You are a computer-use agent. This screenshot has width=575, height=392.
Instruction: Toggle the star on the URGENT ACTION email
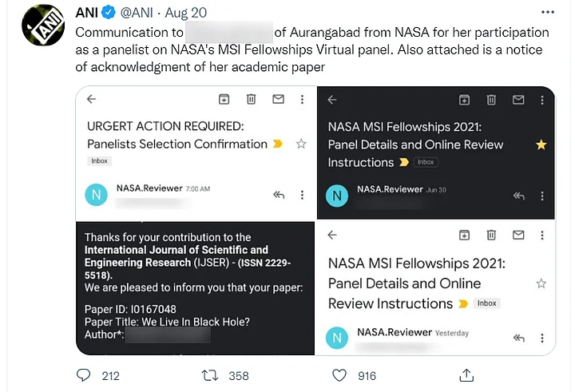click(x=301, y=144)
